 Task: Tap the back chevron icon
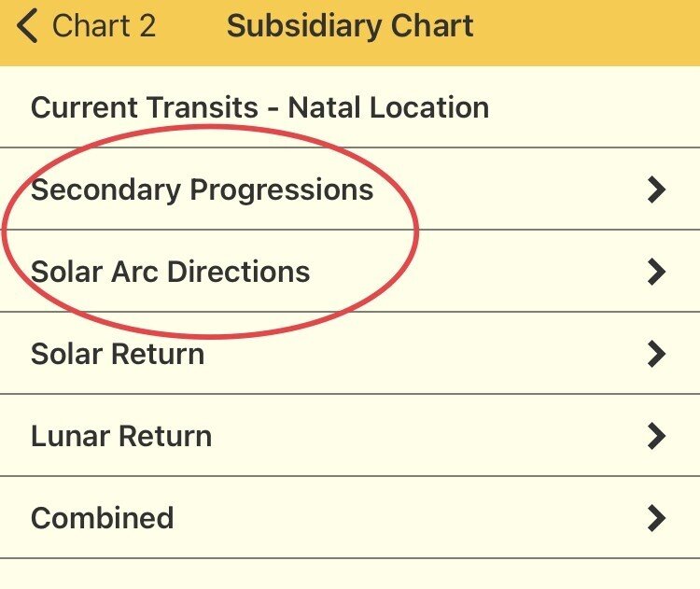coord(27,26)
